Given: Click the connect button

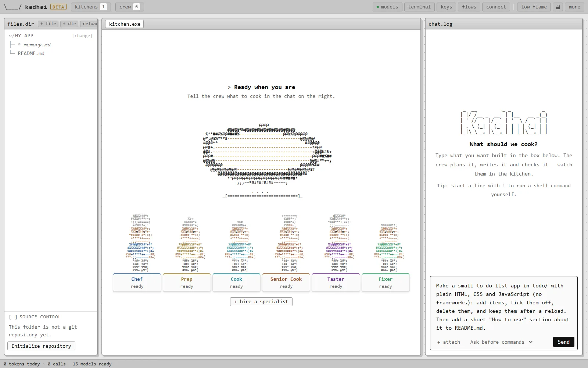Looking at the screenshot, I should (496, 7).
